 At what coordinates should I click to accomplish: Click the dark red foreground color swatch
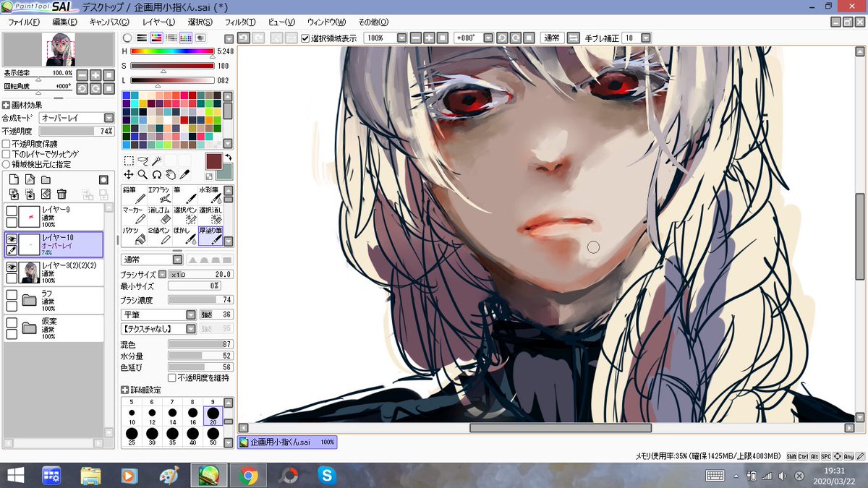pos(215,162)
